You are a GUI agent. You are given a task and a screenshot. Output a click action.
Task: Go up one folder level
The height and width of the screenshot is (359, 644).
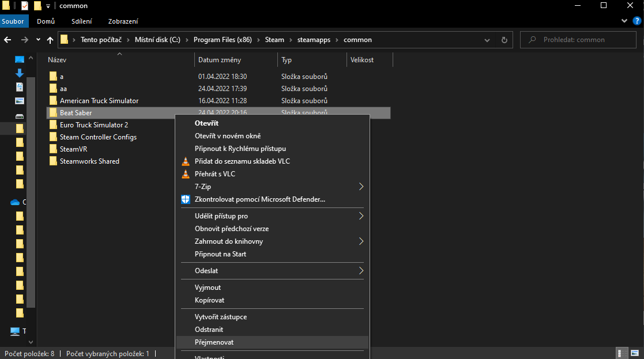(50, 40)
